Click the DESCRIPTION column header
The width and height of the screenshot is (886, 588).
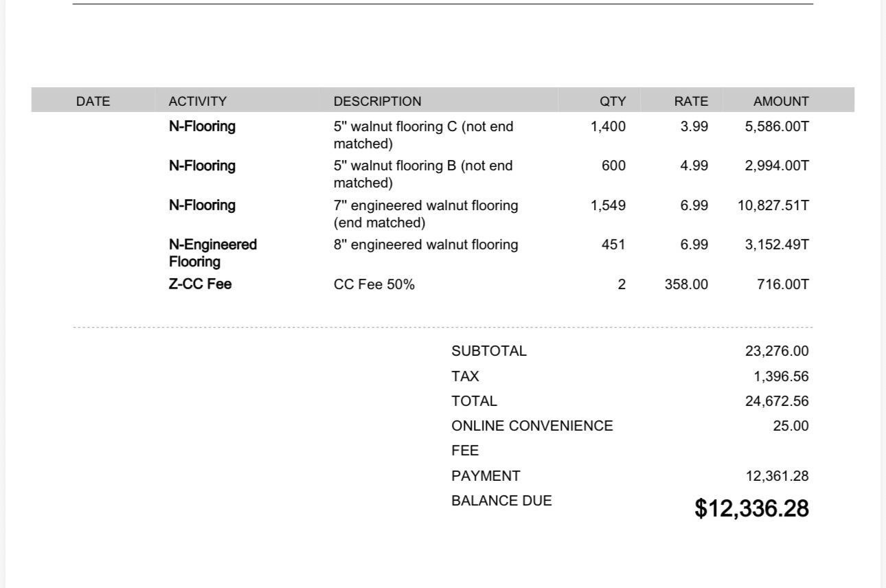pos(378,101)
